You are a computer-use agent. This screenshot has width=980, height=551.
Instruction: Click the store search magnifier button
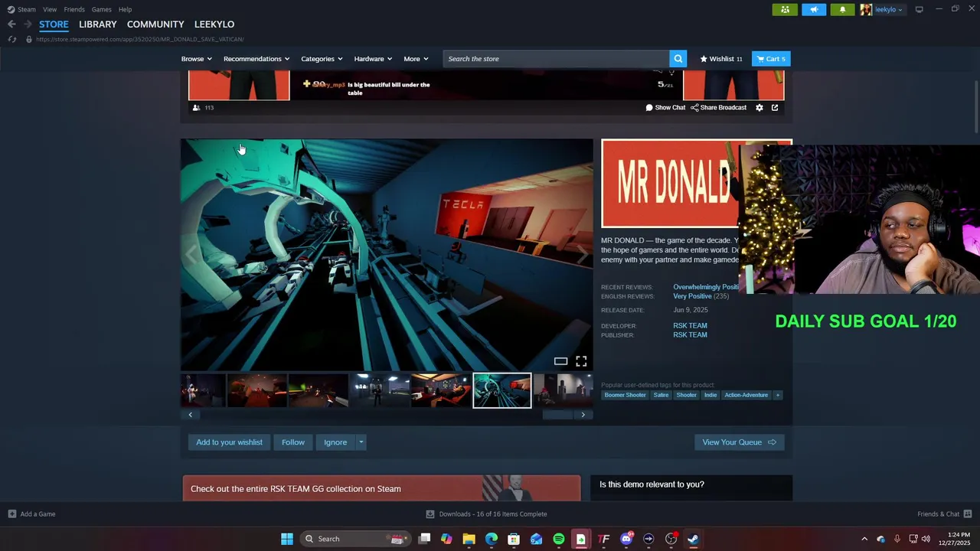coord(678,59)
